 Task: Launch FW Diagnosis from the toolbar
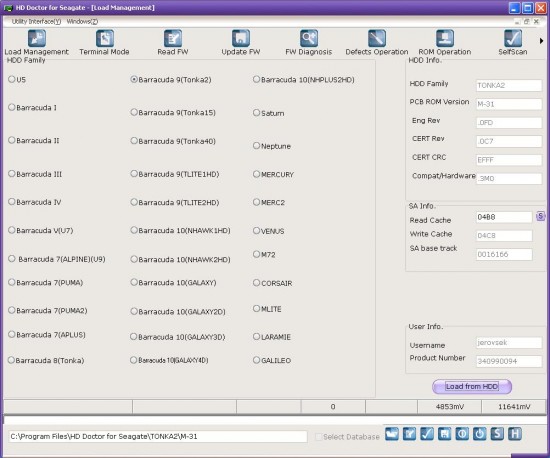pyautogui.click(x=309, y=42)
